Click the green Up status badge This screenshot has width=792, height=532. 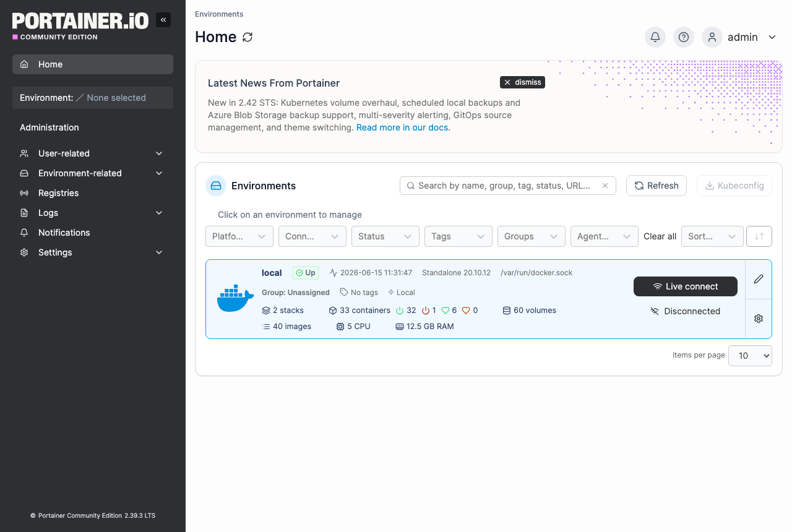[x=306, y=273]
